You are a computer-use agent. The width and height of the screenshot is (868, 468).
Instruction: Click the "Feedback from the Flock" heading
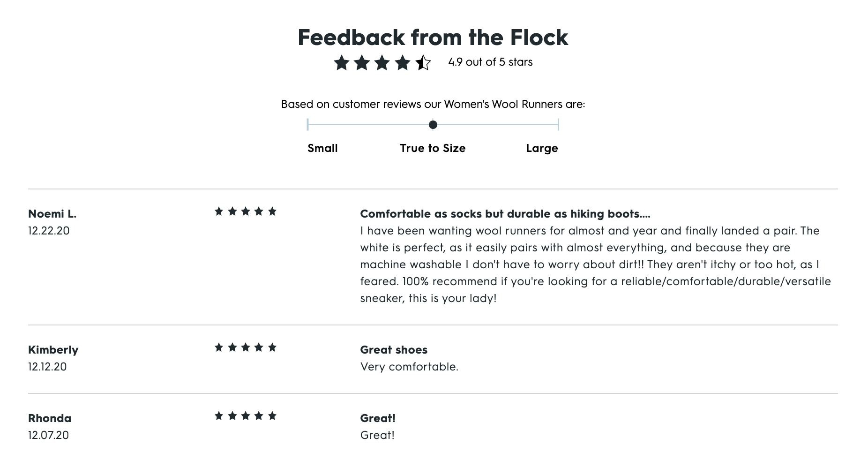(x=433, y=37)
